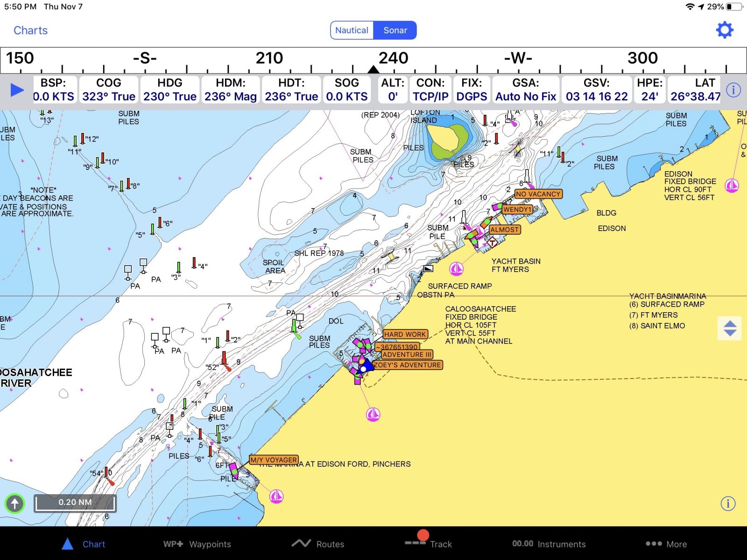The image size is (747, 560).
Task: Tap red daybeacon "4" near PA
Action: pos(194,263)
